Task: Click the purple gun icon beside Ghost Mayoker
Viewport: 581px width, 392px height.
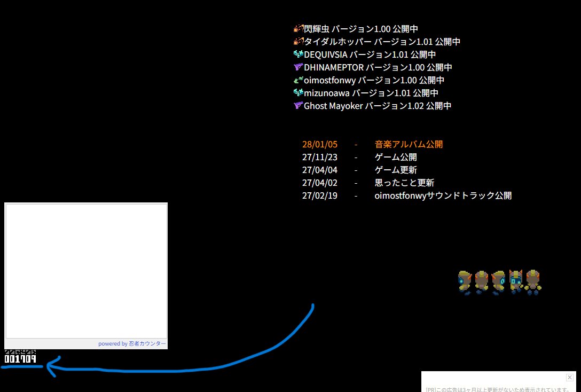Action: [299, 106]
